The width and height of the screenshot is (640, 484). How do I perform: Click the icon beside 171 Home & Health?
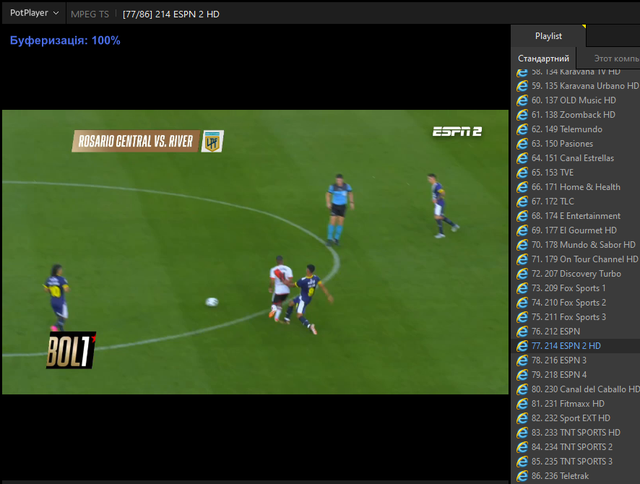522,187
